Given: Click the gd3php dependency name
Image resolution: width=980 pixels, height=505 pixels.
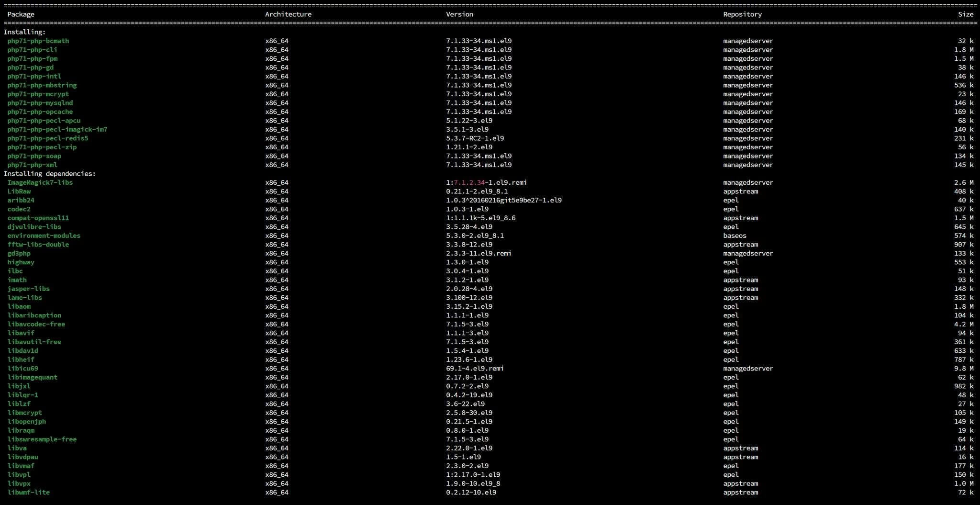Looking at the screenshot, I should [19, 254].
